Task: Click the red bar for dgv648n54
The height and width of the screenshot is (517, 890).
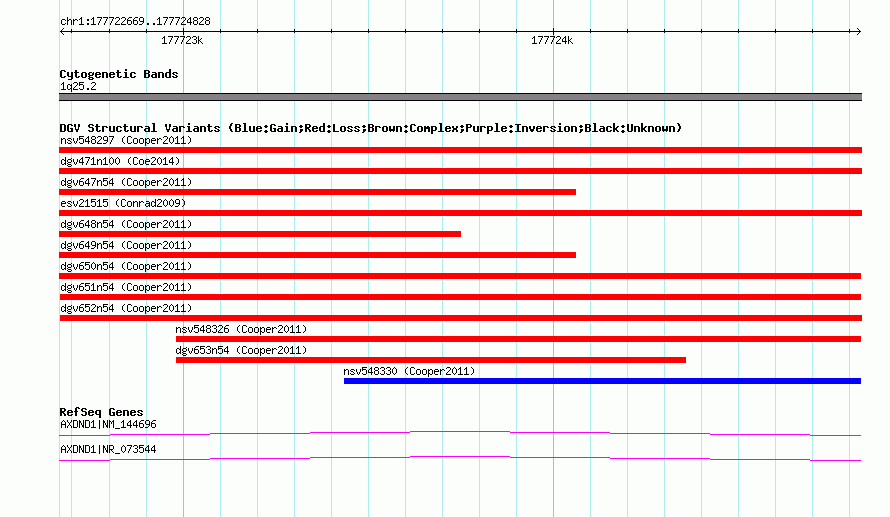Action: tap(260, 234)
